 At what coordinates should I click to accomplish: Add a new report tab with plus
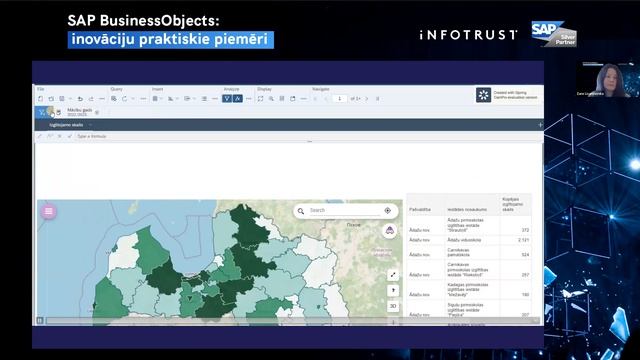(540, 125)
